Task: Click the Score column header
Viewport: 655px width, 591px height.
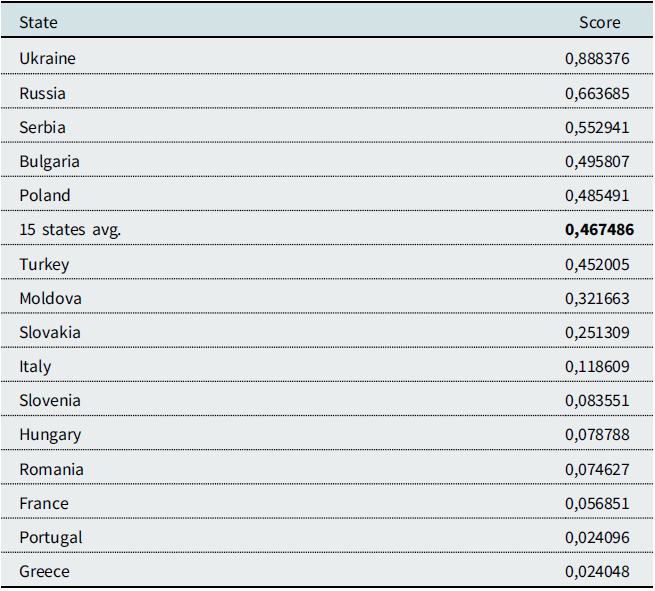Action: click(x=600, y=22)
